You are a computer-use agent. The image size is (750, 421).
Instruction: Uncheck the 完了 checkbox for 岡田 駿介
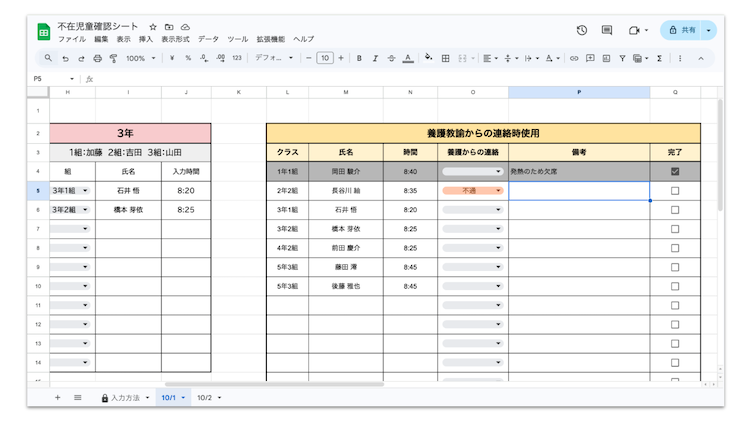[675, 172]
